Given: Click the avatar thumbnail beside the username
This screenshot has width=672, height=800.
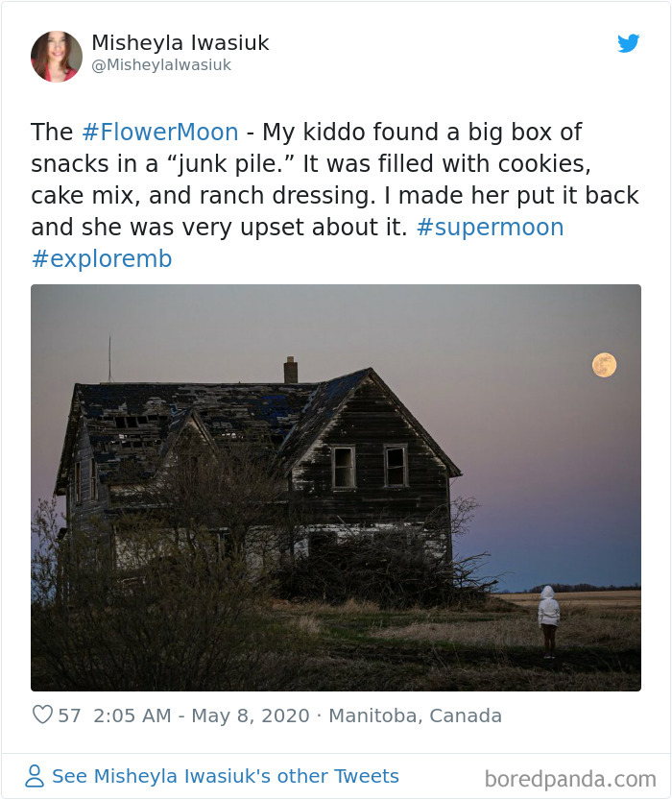Looking at the screenshot, I should pyautogui.click(x=57, y=55).
